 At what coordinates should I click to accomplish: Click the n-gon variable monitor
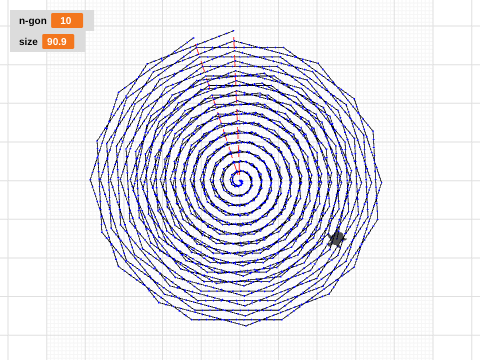pos(52,21)
